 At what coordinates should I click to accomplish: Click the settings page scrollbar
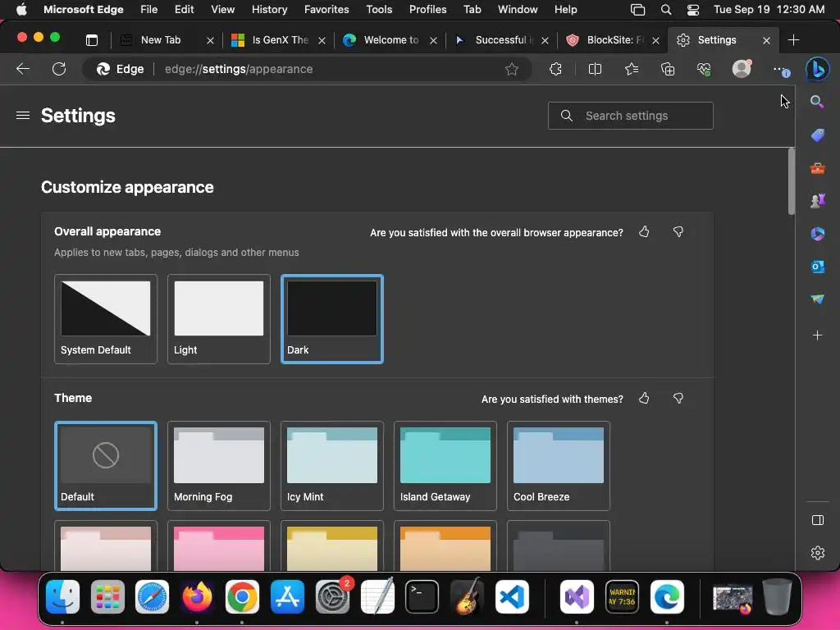(792, 182)
